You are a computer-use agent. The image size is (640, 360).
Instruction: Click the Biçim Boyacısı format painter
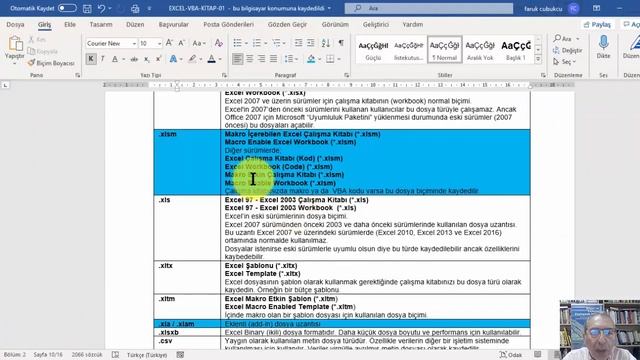tap(51, 63)
